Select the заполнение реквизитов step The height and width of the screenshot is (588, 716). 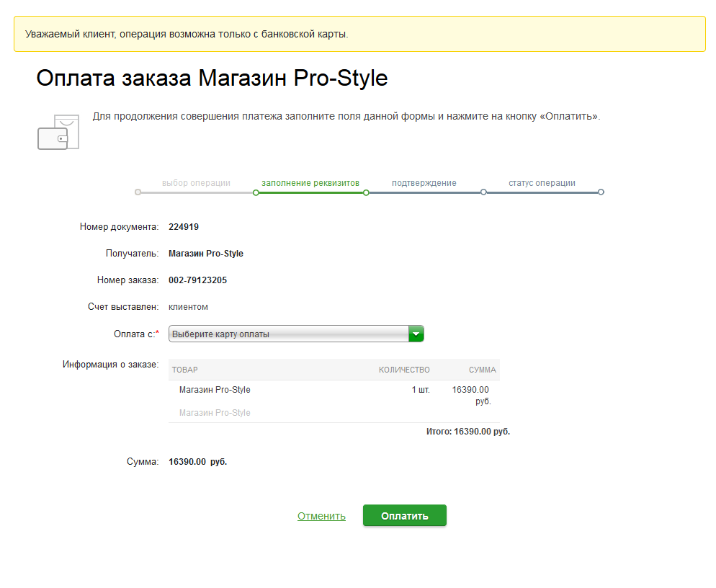(310, 183)
